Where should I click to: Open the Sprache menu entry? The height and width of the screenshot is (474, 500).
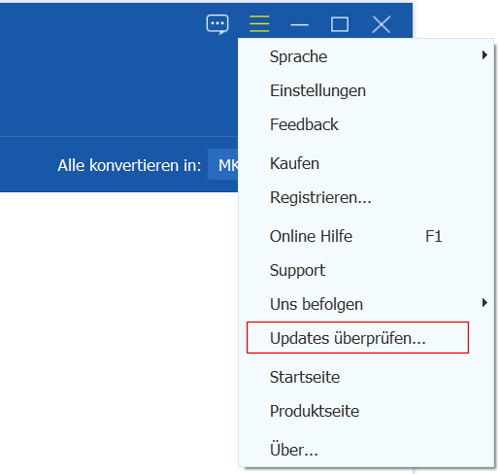(x=366, y=56)
